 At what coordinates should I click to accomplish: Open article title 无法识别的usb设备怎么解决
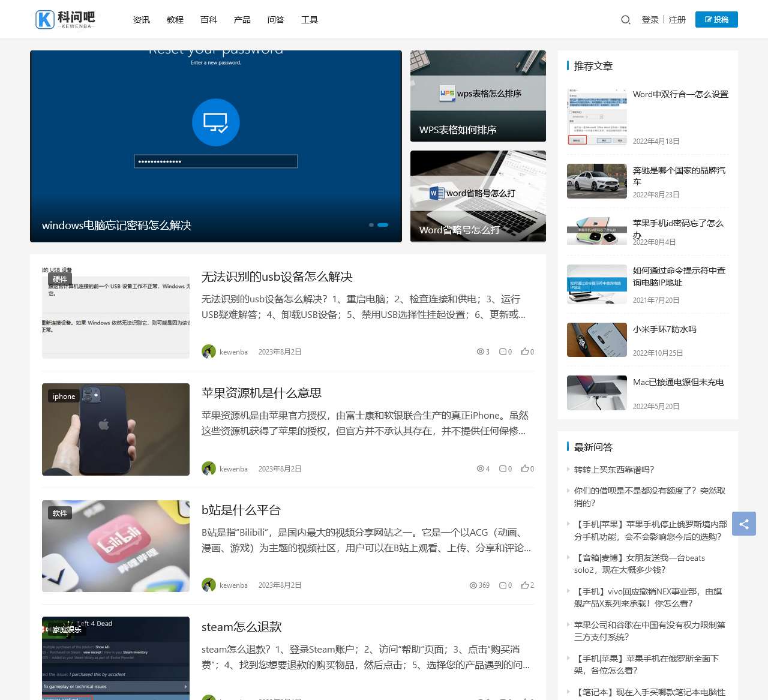(277, 277)
